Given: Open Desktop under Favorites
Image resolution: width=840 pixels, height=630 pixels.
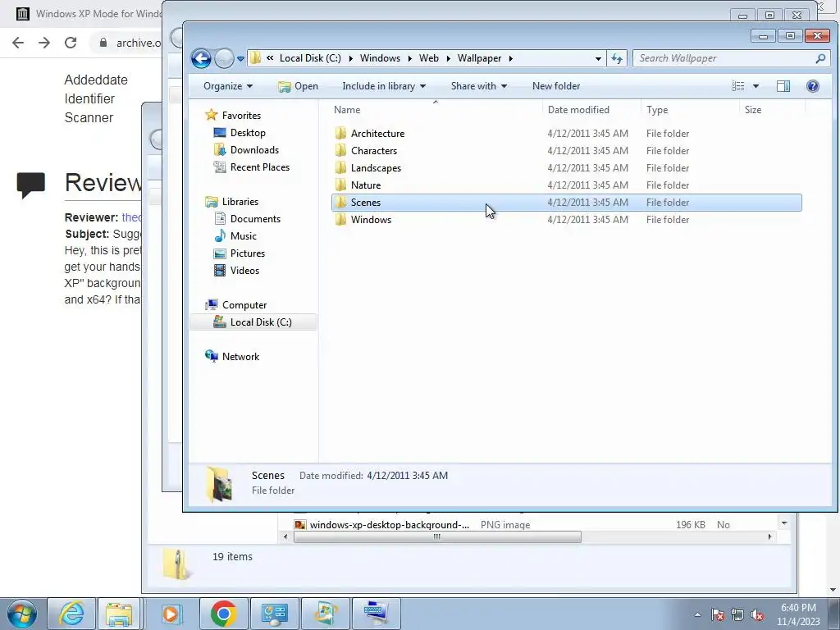Looking at the screenshot, I should pyautogui.click(x=248, y=132).
